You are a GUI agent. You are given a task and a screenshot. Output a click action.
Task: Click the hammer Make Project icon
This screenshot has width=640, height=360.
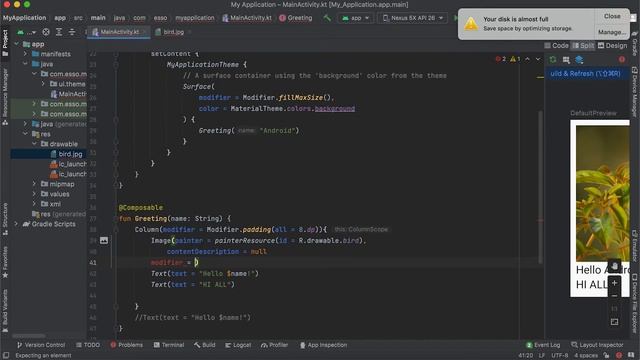[327, 18]
